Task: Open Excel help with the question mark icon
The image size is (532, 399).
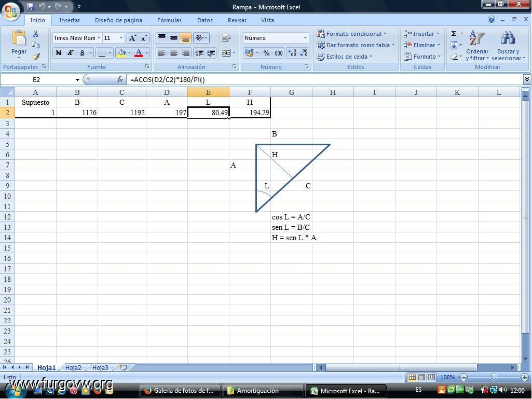Action: click(492, 19)
